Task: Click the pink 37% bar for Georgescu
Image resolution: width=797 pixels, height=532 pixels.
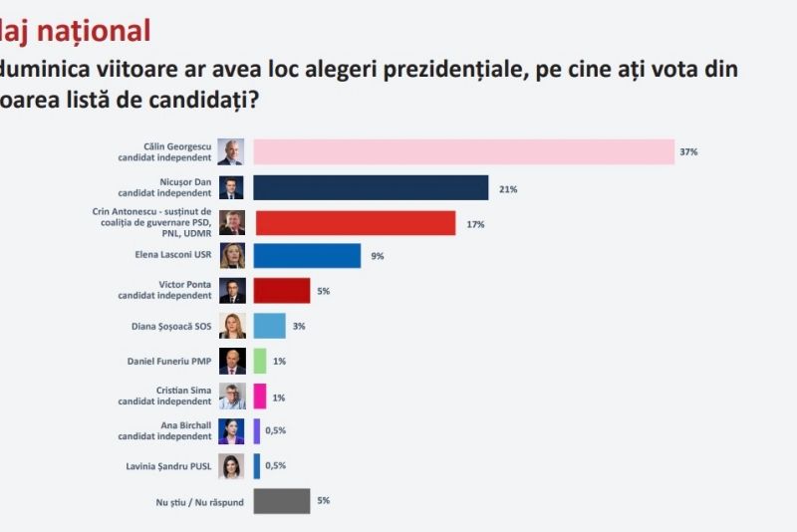Action: (463, 151)
